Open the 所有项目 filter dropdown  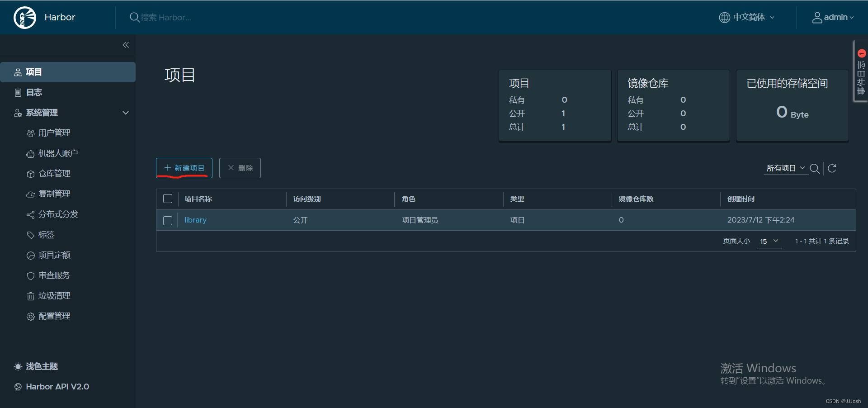click(x=786, y=168)
